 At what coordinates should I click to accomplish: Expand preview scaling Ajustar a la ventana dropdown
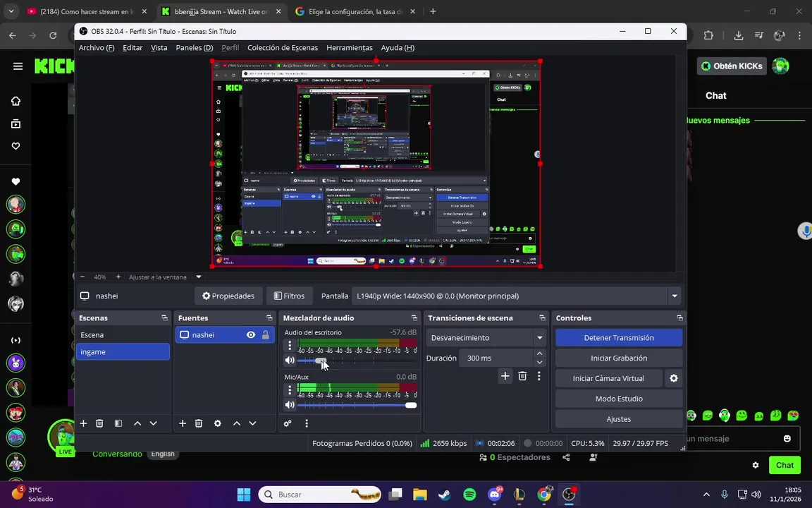[199, 277]
